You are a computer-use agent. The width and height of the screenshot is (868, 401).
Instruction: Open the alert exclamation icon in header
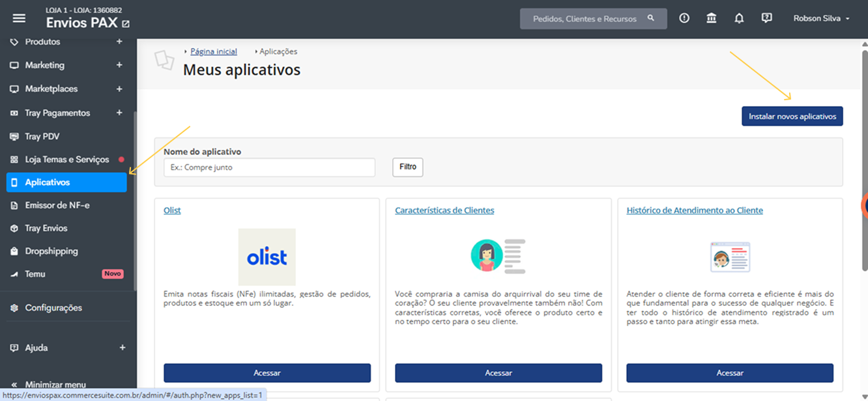coord(684,18)
